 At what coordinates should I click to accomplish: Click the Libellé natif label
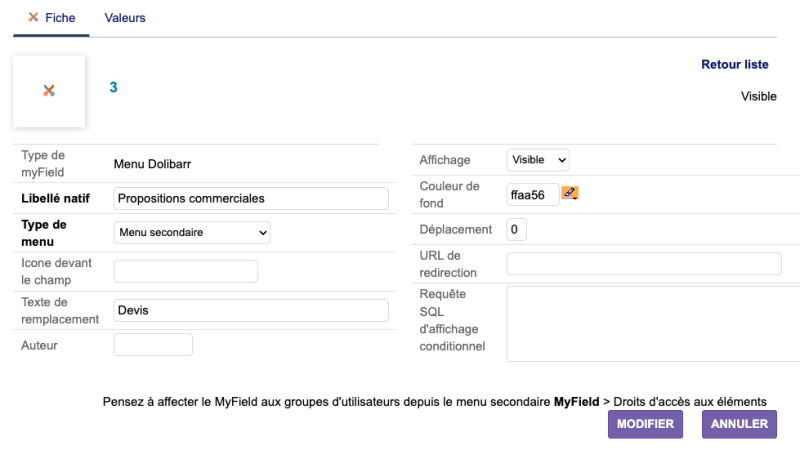click(55, 198)
